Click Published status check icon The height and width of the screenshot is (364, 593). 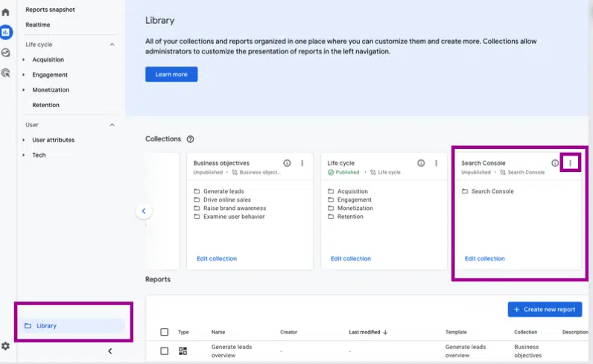(x=331, y=173)
